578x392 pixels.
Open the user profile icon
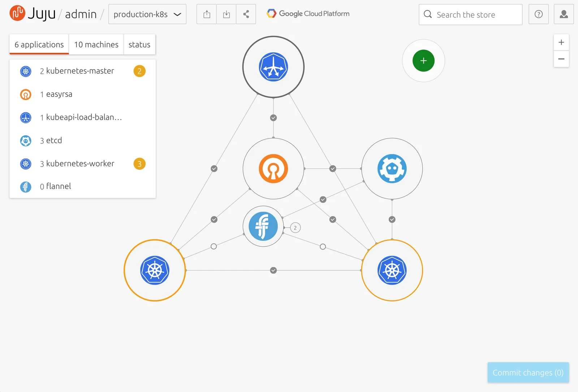[x=564, y=14]
